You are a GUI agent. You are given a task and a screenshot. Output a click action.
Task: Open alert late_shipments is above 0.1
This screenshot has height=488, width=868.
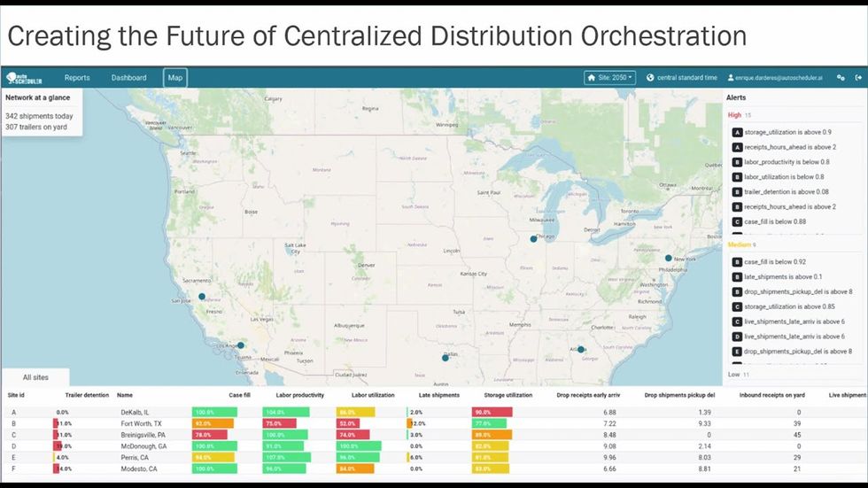tap(783, 276)
